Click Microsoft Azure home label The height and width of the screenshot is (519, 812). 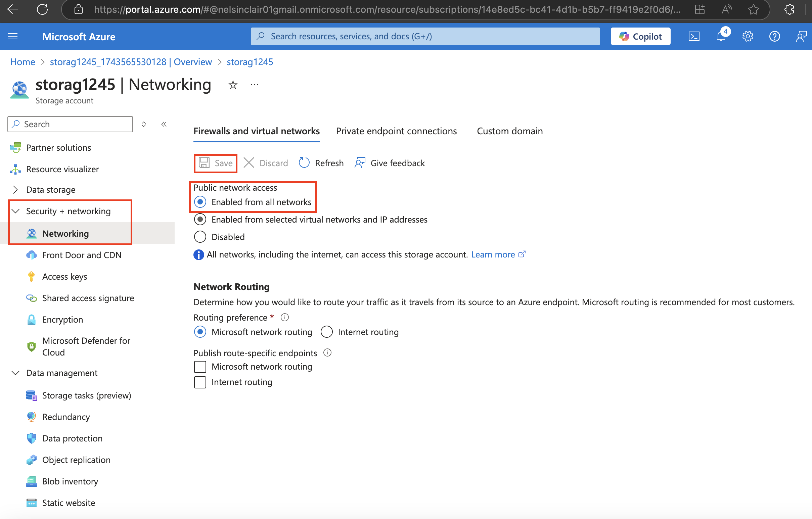pos(79,36)
